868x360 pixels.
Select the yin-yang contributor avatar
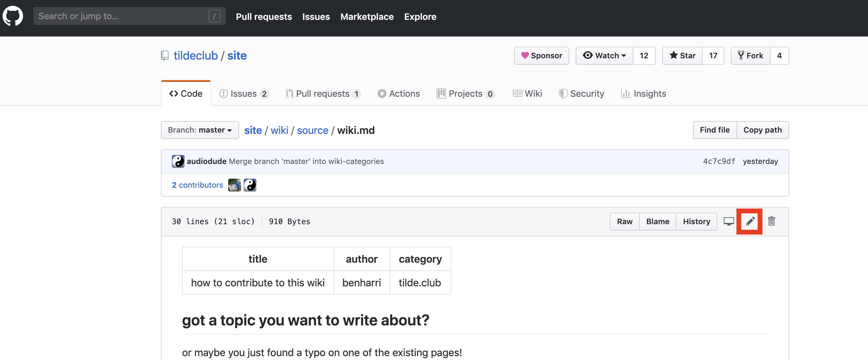(250, 185)
